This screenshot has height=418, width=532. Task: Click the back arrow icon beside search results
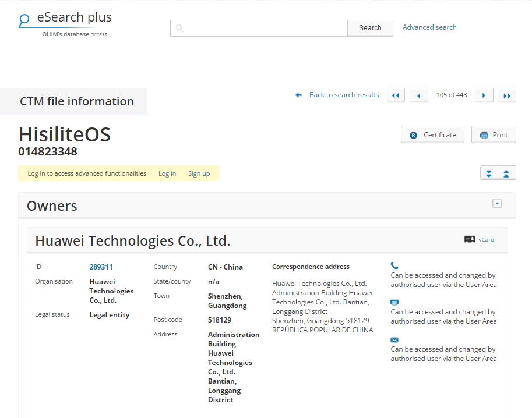[x=298, y=95]
